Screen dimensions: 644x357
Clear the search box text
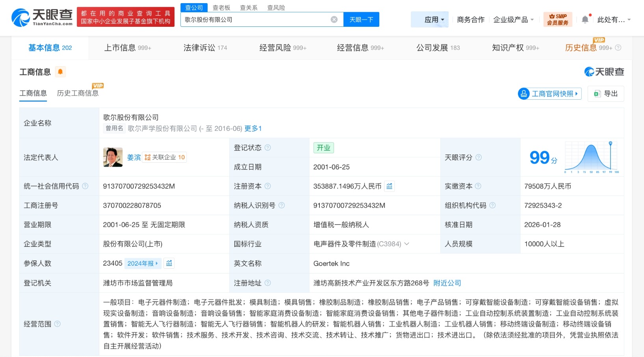(334, 20)
